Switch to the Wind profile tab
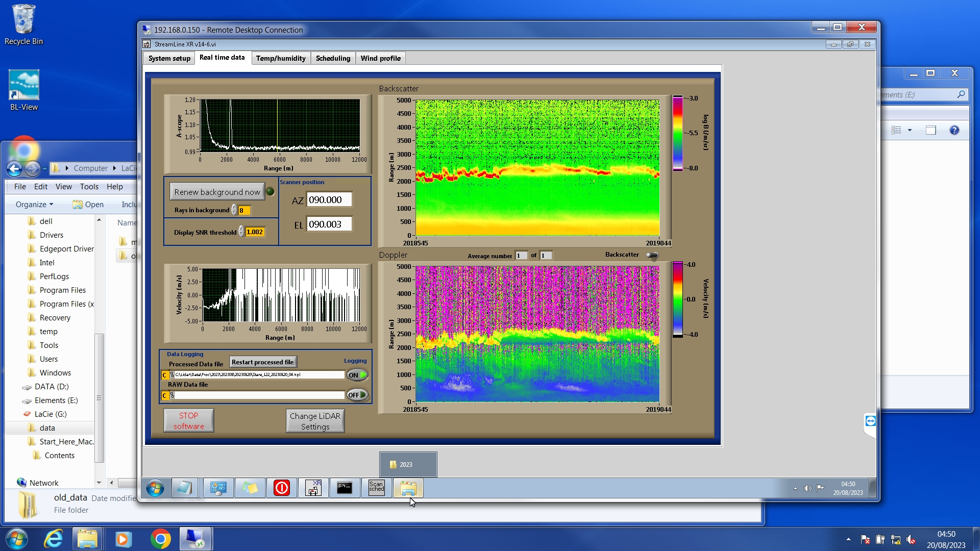The height and width of the screenshot is (551, 980). tap(380, 58)
